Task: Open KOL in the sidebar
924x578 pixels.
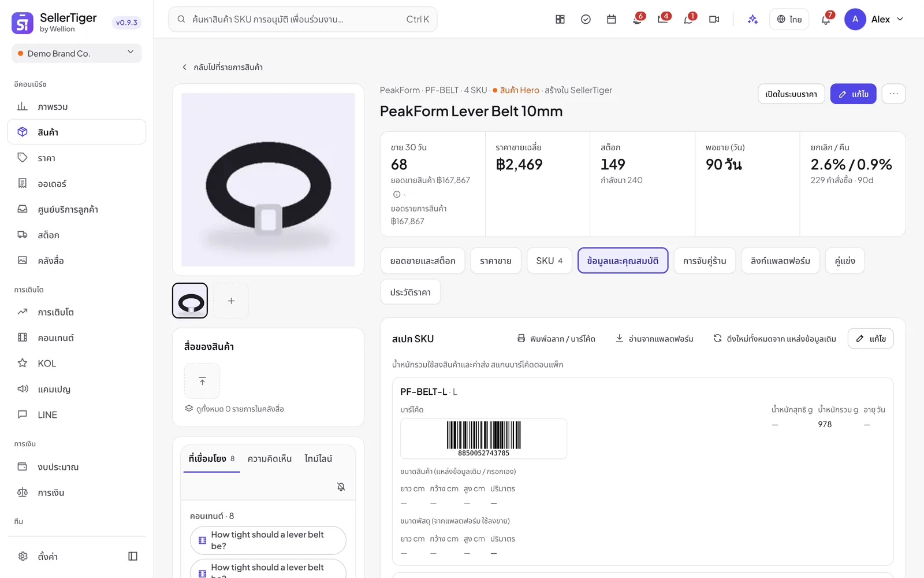Action: [76, 363]
